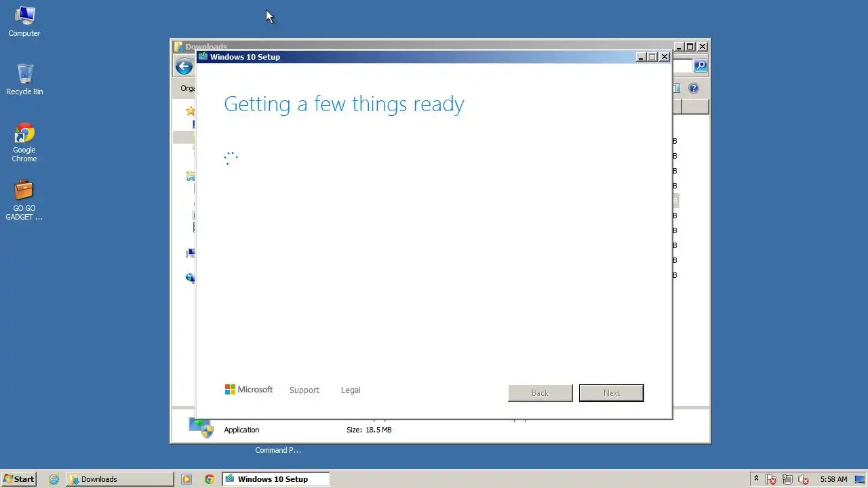Click the Downloads window search box
The height and width of the screenshot is (488, 868).
point(682,66)
